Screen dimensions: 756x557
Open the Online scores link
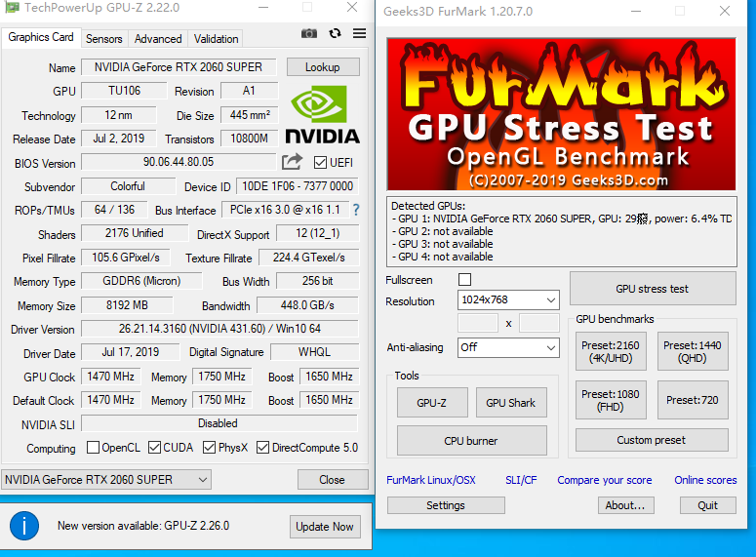[x=705, y=480]
